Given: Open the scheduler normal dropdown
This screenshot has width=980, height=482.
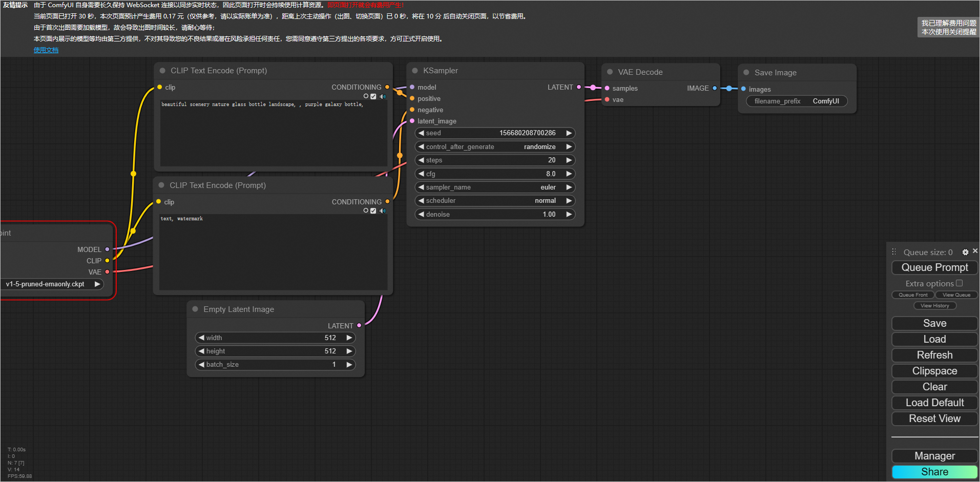Looking at the screenshot, I should pos(494,201).
